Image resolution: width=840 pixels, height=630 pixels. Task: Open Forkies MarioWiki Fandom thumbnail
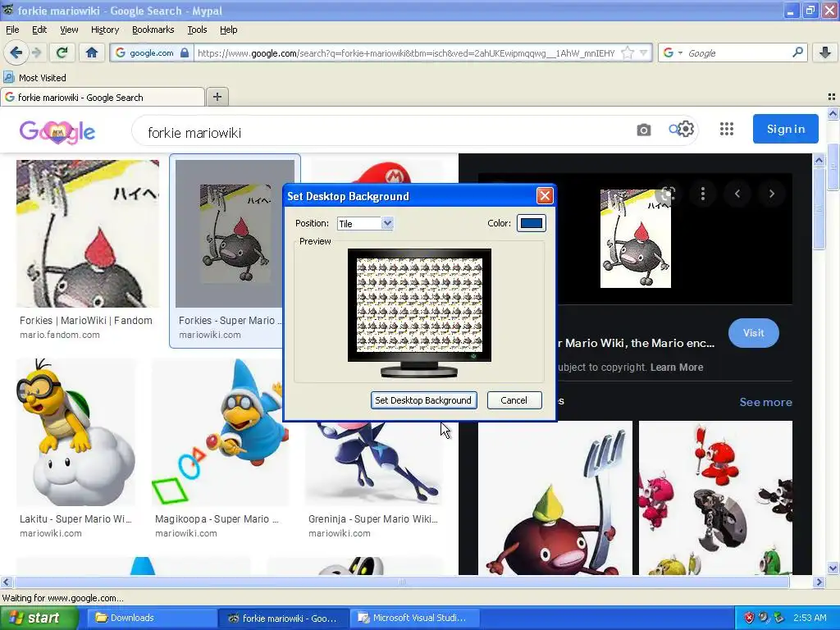pyautogui.click(x=87, y=234)
